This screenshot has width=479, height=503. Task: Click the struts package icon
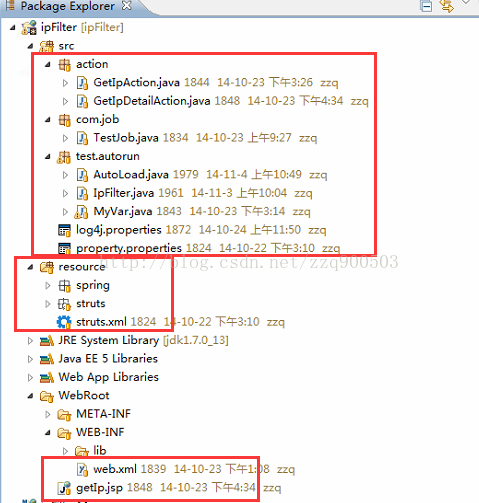point(64,304)
